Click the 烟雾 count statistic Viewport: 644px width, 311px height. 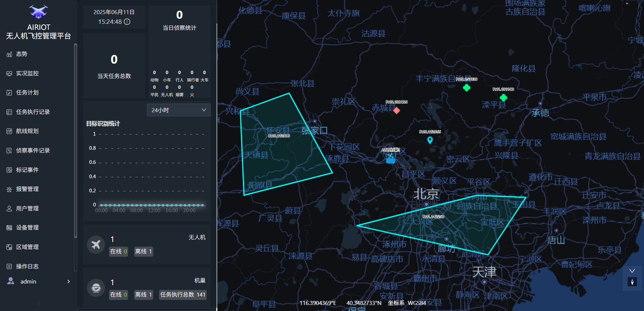pyautogui.click(x=180, y=91)
